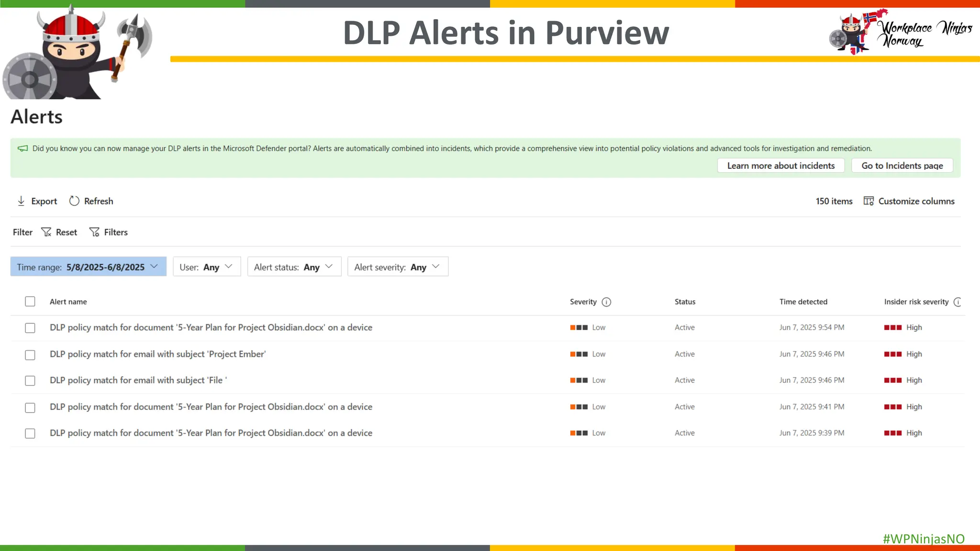
Task: Toggle the select-all checkbox beside Alert name
Action: coord(30,302)
